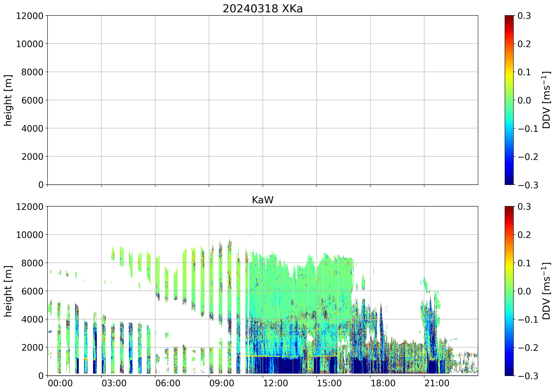Click the '-0.2' tick on bottom colorbar

coord(528,348)
